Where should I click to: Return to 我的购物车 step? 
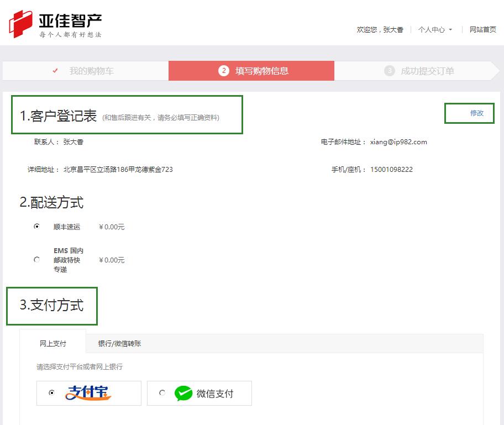point(91,71)
